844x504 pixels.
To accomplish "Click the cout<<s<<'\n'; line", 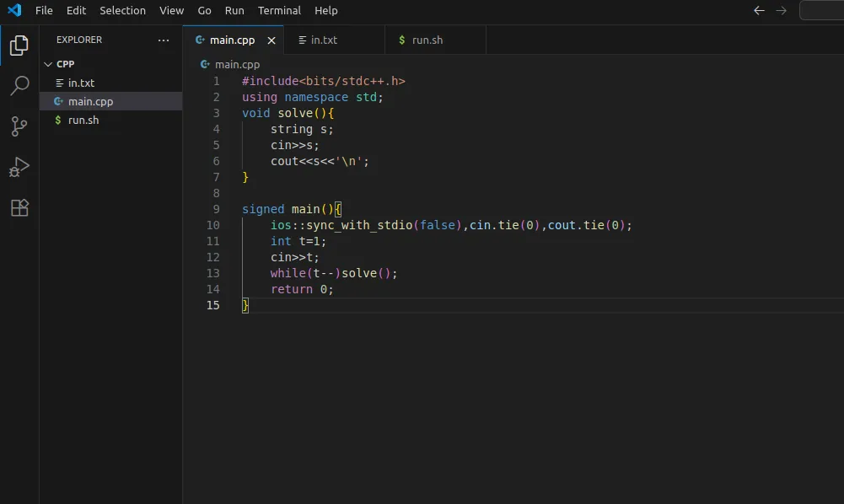I will (x=320, y=161).
